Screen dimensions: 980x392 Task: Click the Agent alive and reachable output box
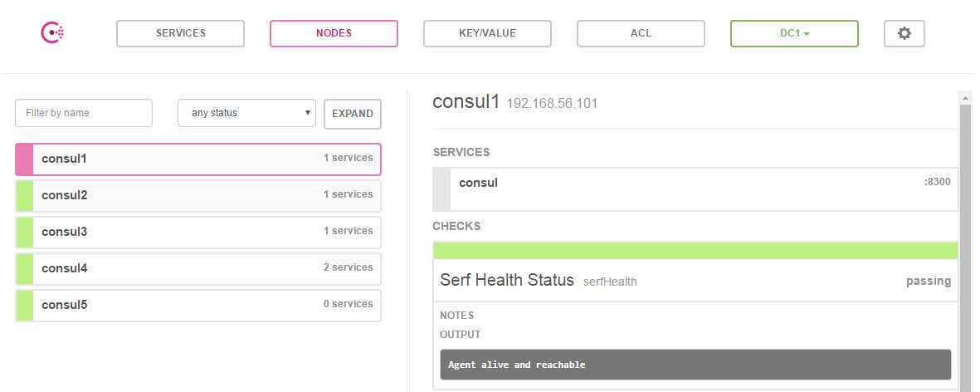pos(695,365)
